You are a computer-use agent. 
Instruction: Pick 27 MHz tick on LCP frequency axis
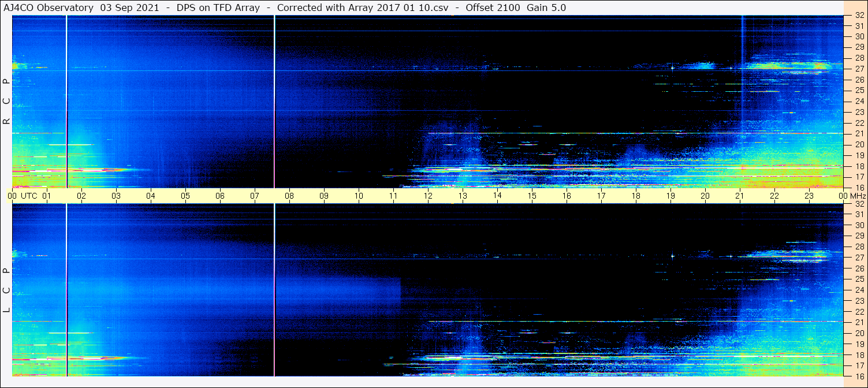coord(859,258)
